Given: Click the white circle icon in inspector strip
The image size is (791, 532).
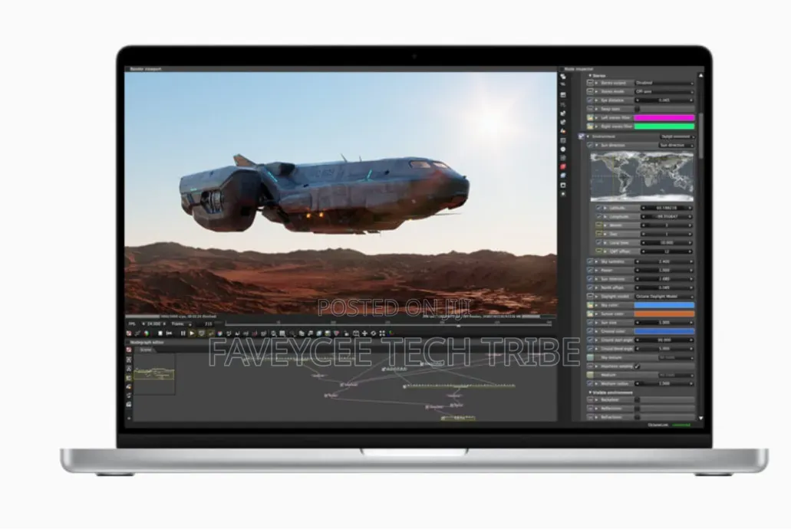Looking at the screenshot, I should tap(563, 149).
